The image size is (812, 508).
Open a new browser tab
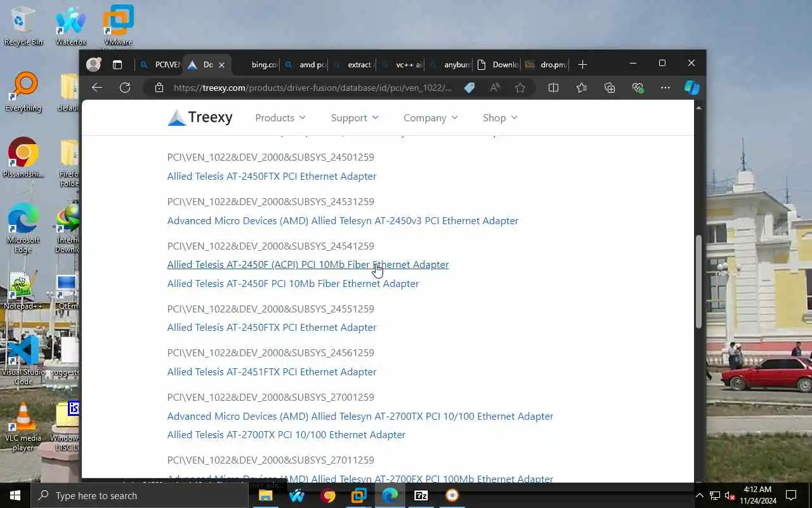point(582,65)
